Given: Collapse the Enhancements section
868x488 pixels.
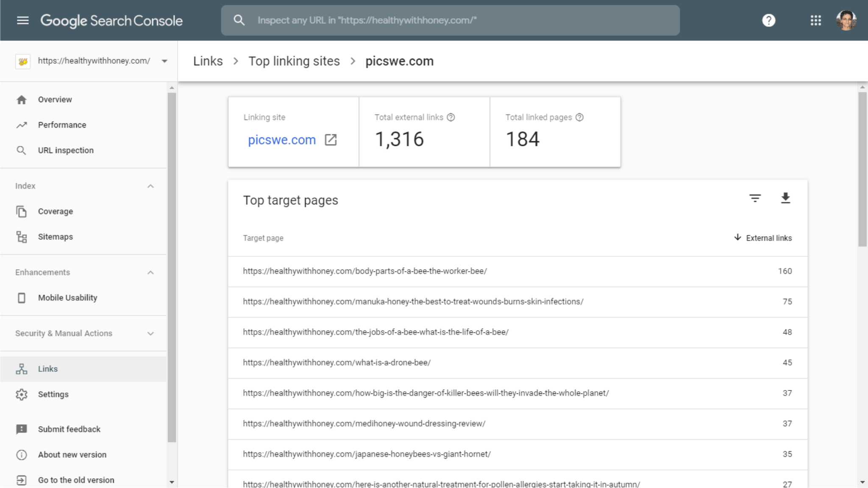Looking at the screenshot, I should 150,273.
